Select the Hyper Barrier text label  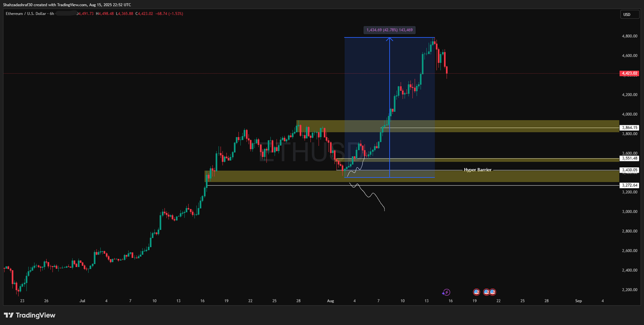click(478, 169)
